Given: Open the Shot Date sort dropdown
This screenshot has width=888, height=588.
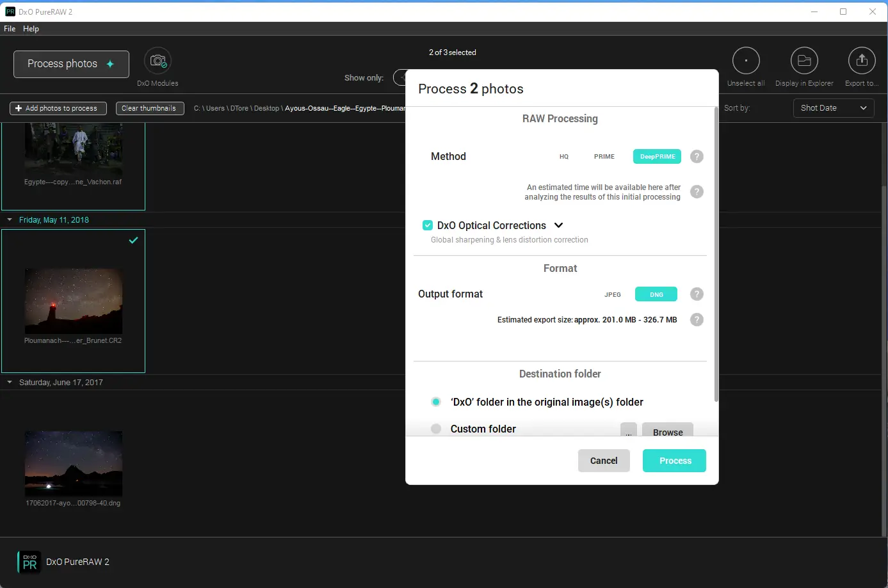Looking at the screenshot, I should coord(834,108).
